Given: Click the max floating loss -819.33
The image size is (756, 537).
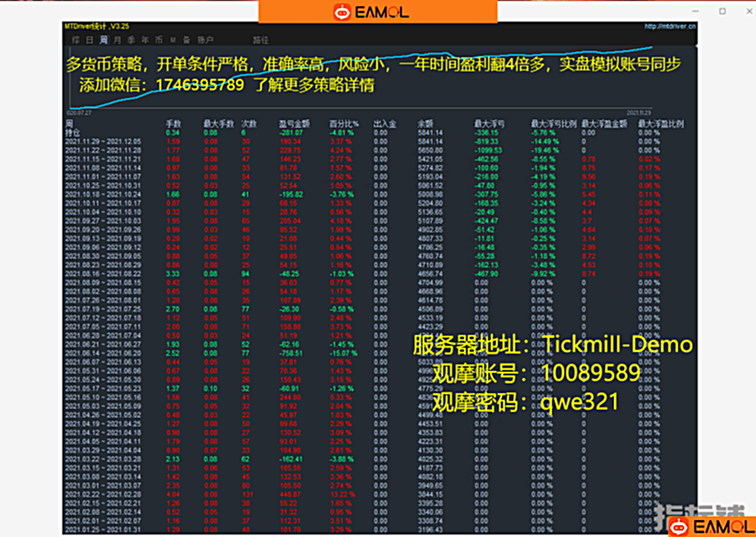Looking at the screenshot, I should (x=486, y=141).
